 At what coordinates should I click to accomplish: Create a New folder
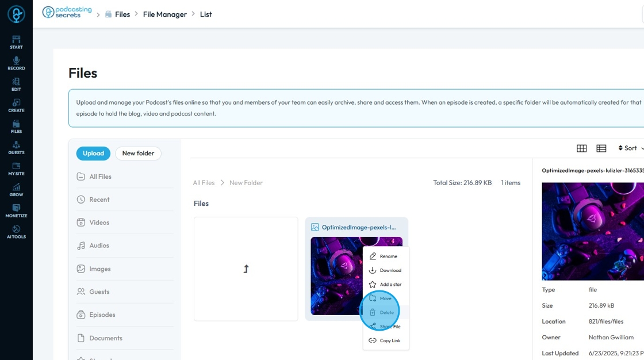(x=138, y=154)
